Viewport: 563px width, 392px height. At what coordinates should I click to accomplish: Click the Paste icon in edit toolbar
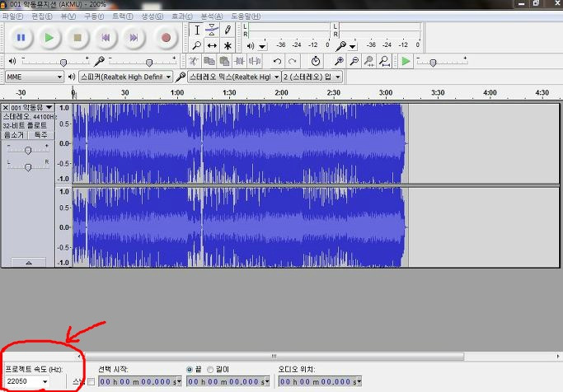coord(224,61)
